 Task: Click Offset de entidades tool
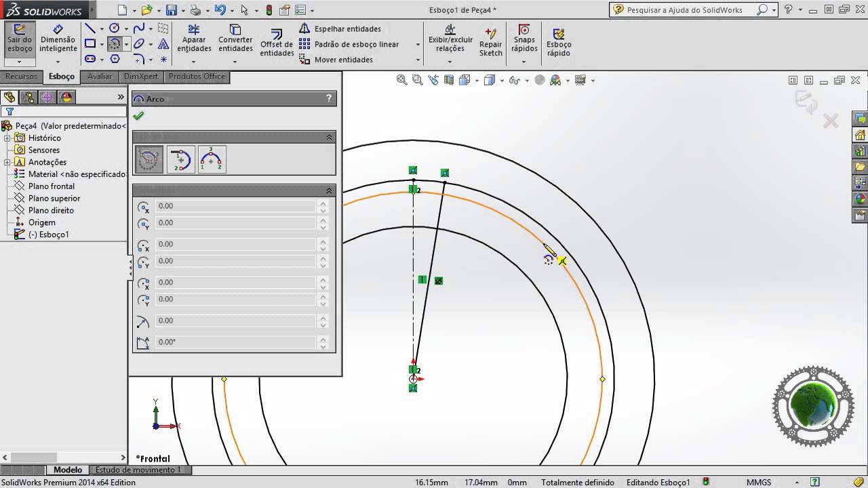277,43
